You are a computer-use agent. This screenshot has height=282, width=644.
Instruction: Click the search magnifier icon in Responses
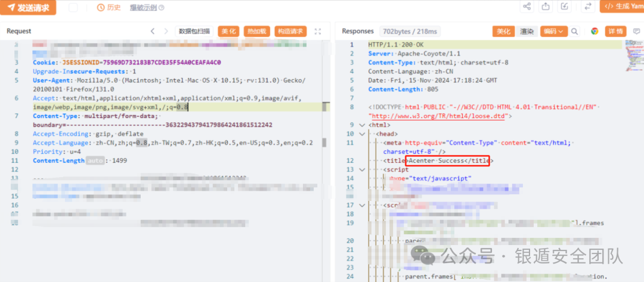pos(575,31)
